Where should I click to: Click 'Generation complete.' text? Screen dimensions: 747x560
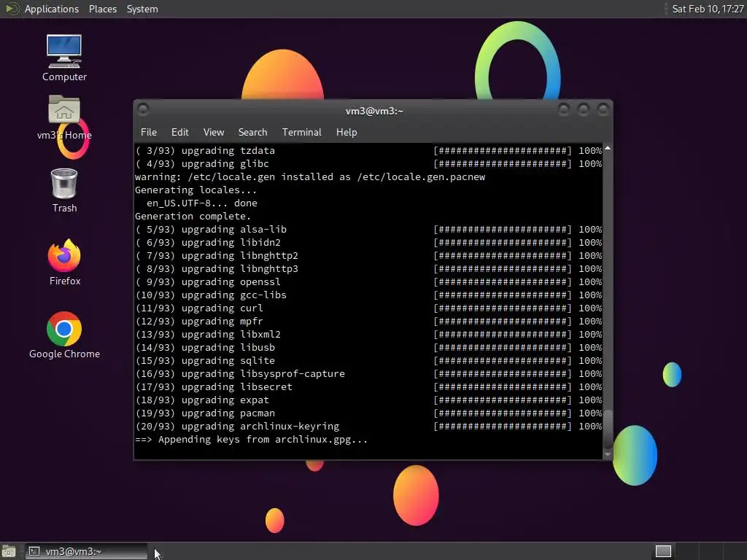click(193, 216)
